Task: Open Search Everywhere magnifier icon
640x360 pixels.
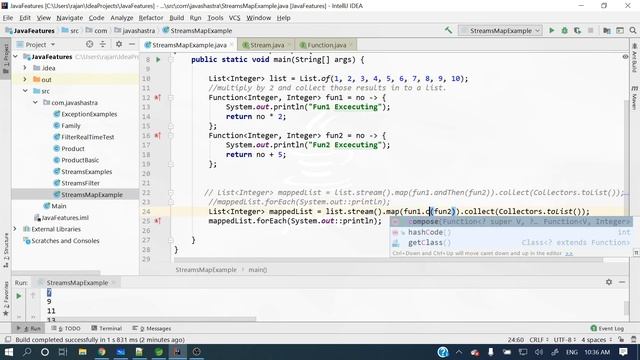Action: (x=633, y=30)
